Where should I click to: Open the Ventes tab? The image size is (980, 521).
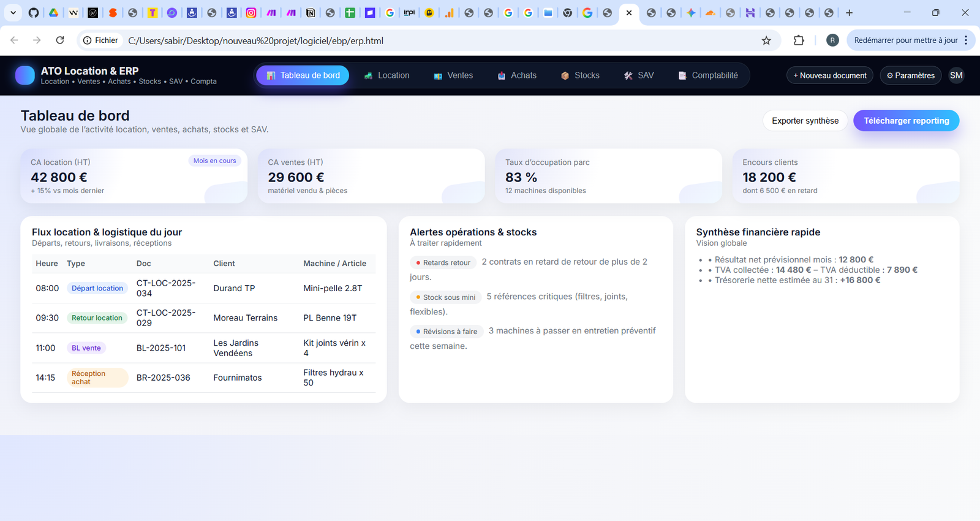click(x=453, y=75)
